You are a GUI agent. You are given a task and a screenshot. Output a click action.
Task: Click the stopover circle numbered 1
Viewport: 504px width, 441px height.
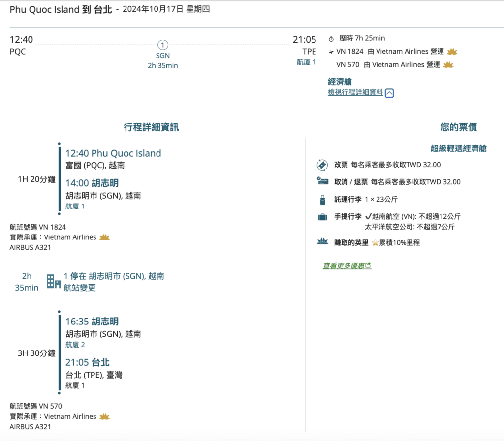pos(162,45)
